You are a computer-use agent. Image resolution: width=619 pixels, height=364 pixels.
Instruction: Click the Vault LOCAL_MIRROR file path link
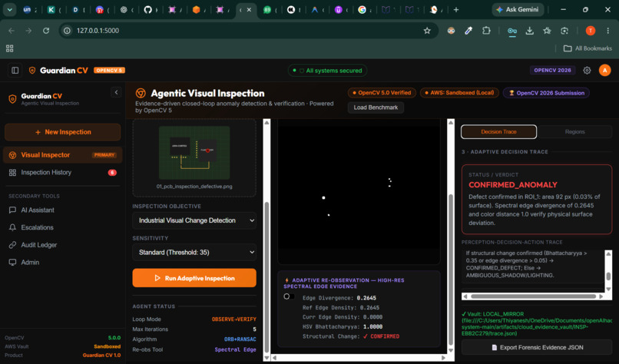[x=537, y=324]
